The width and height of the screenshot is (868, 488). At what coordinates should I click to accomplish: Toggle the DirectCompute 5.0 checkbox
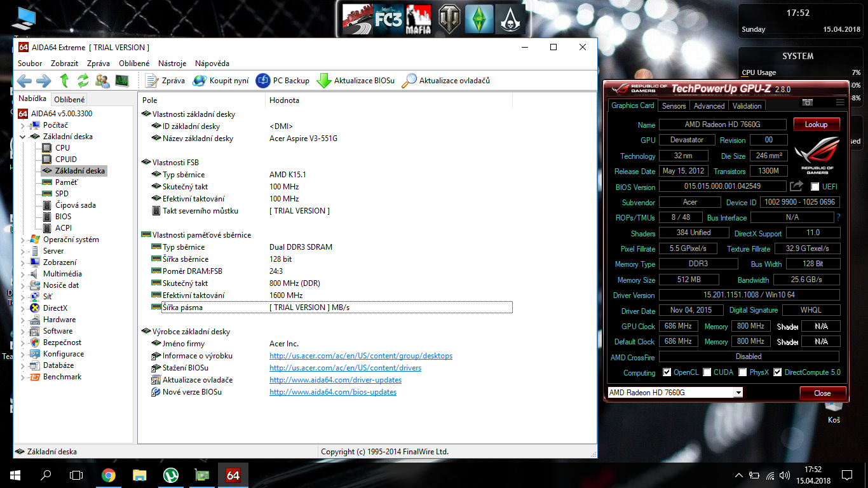click(777, 372)
